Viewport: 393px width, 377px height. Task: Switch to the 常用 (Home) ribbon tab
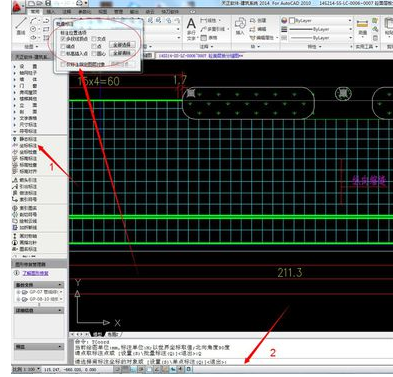point(35,11)
